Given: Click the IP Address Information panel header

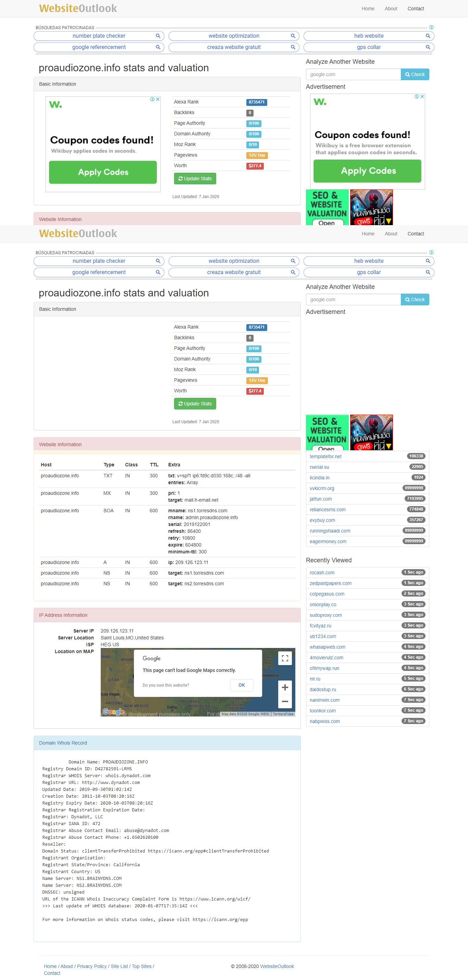Looking at the screenshot, I should tap(167, 615).
